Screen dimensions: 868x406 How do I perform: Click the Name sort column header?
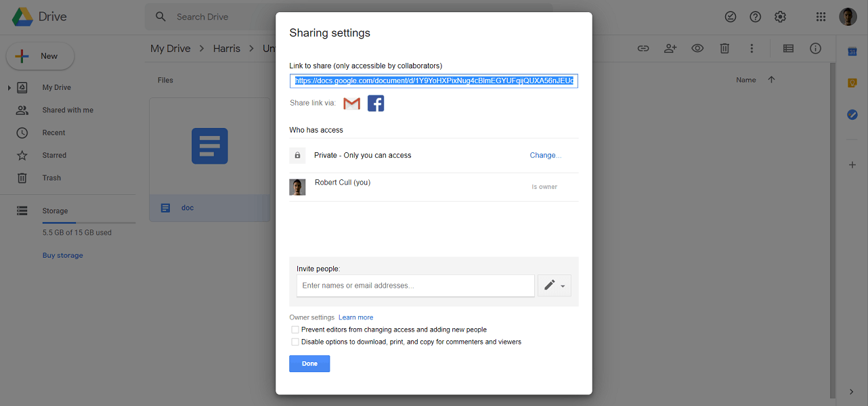746,80
